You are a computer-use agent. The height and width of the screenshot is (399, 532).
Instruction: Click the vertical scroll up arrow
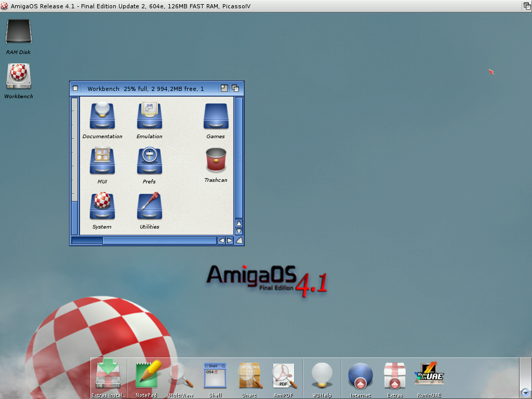coord(239,223)
